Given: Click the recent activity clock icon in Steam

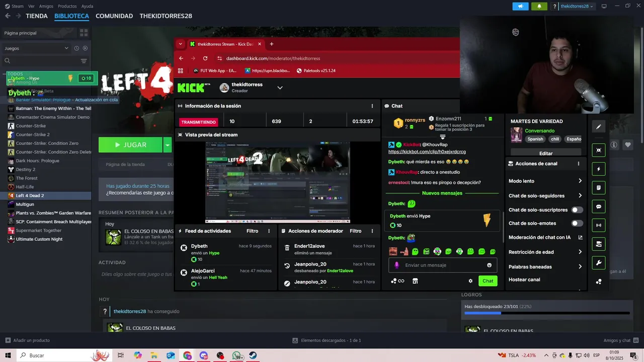Looking at the screenshot, I should click(x=76, y=48).
